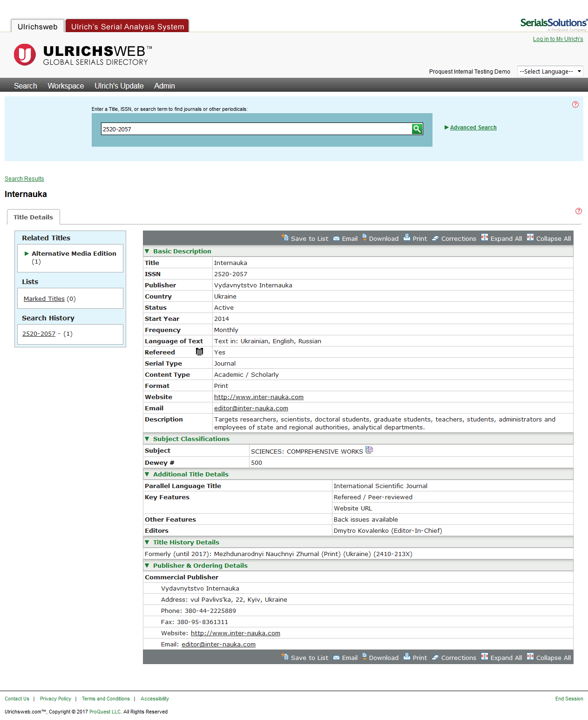
Task: Click the Ulrichsweb logo
Action: pos(83,55)
